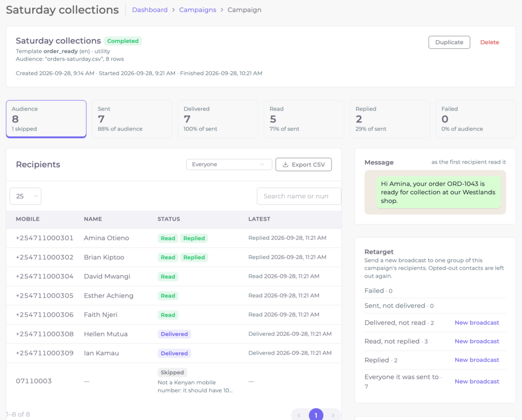Open the Everyone recipient filter dropdown
The height and width of the screenshot is (420, 522).
pyautogui.click(x=229, y=165)
